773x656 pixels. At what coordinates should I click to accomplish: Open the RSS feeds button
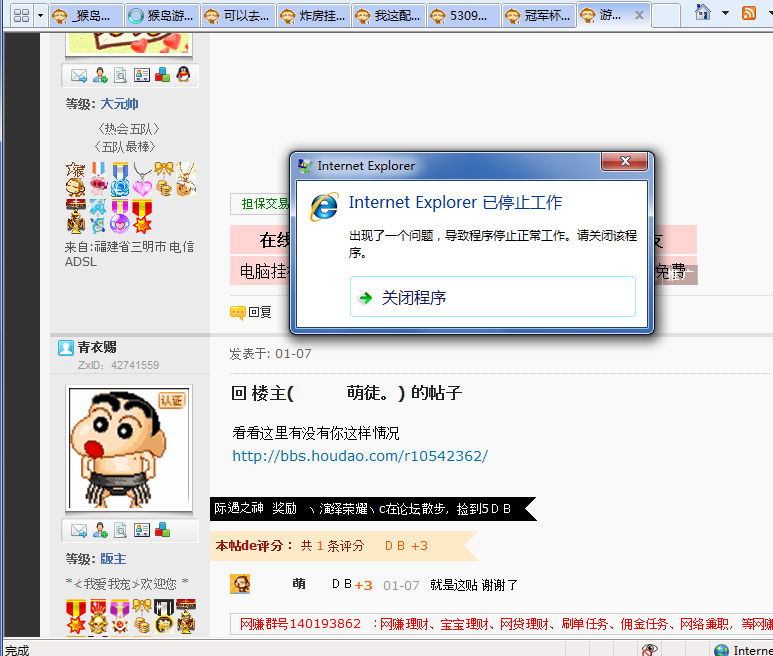point(749,13)
